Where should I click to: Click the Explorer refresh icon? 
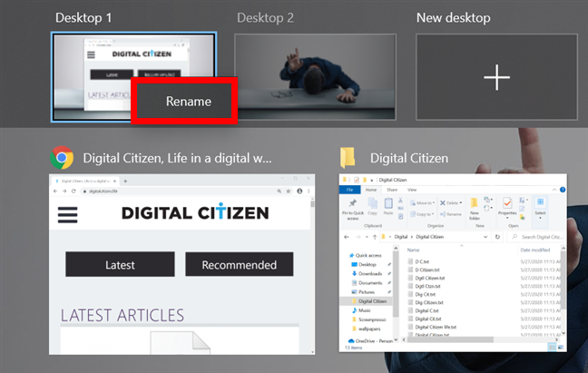pyautogui.click(x=497, y=237)
